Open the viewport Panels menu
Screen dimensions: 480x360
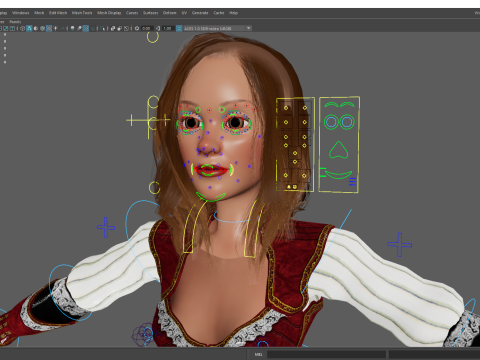pos(15,22)
